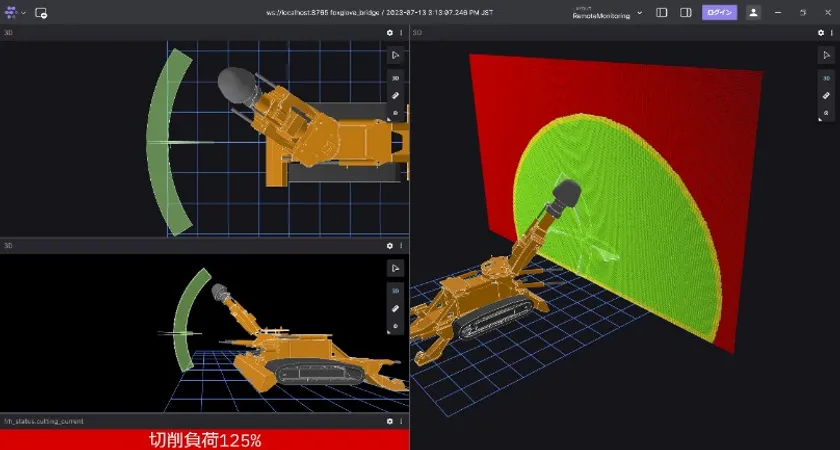Image resolution: width=840 pixels, height=450 pixels.
Task: Click select object tool in bottom-left 3D panel
Action: coord(395,268)
